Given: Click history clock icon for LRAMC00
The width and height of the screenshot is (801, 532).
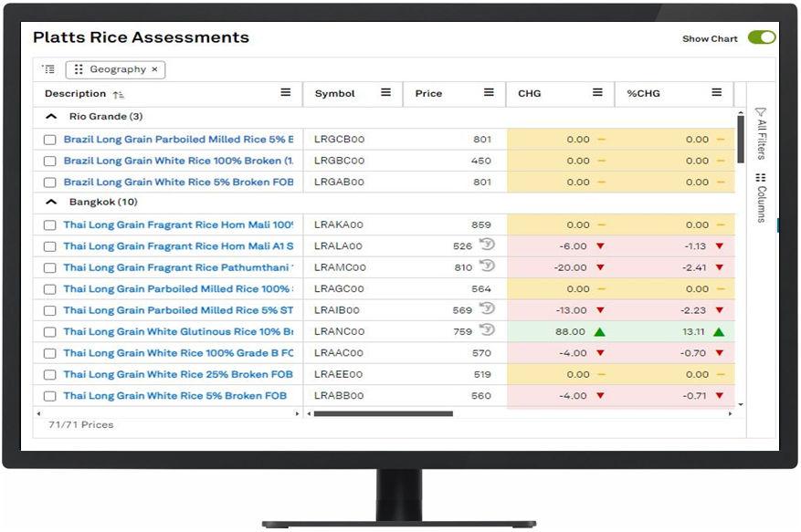Looking at the screenshot, I should click(488, 266).
